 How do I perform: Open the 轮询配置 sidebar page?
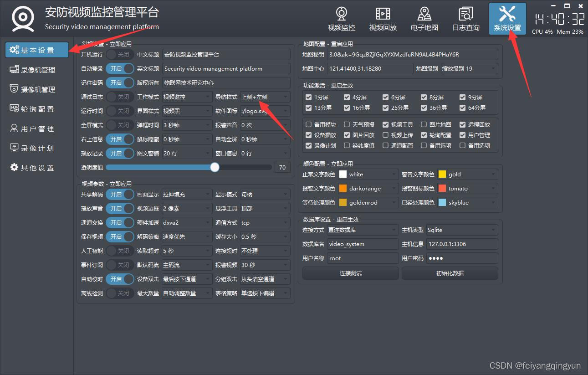(x=37, y=109)
